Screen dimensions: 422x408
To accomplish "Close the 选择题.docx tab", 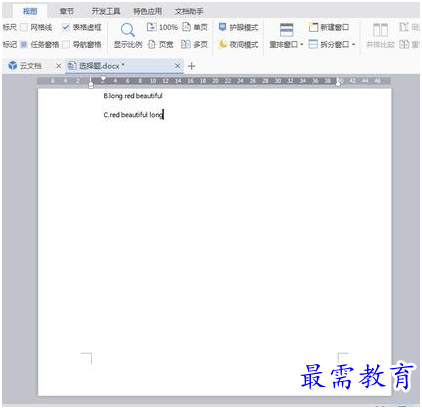I will coord(178,66).
